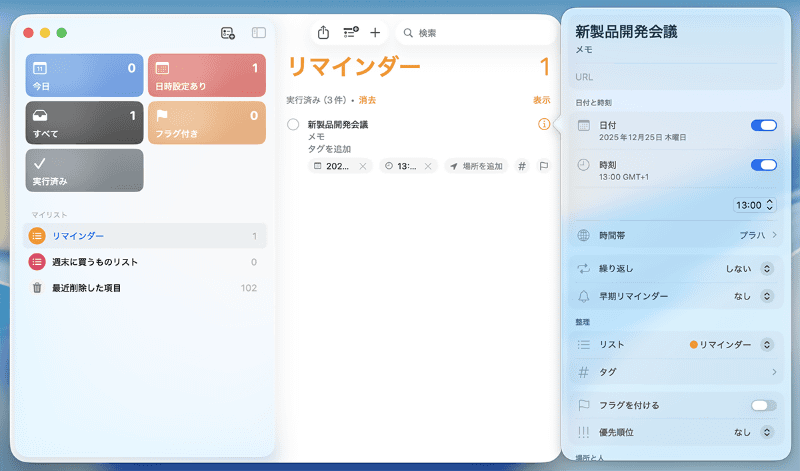Remove the time chip with its X
This screenshot has width=800, height=471.
[428, 166]
